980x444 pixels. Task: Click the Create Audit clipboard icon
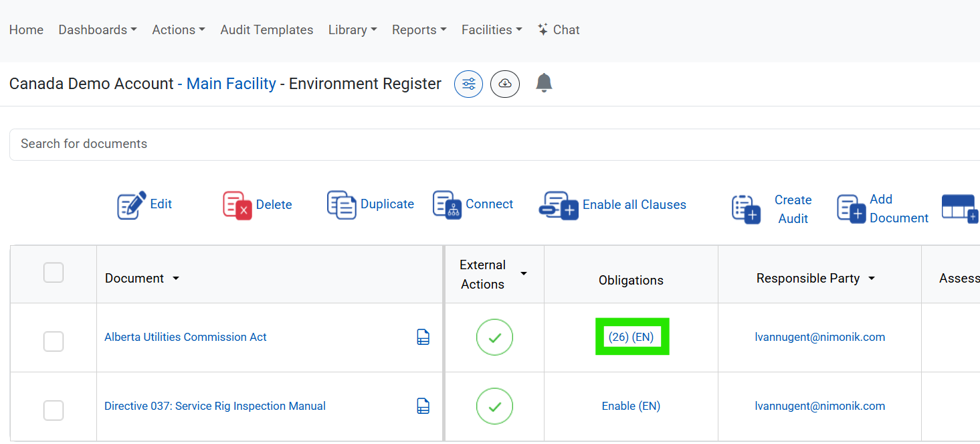pos(746,209)
